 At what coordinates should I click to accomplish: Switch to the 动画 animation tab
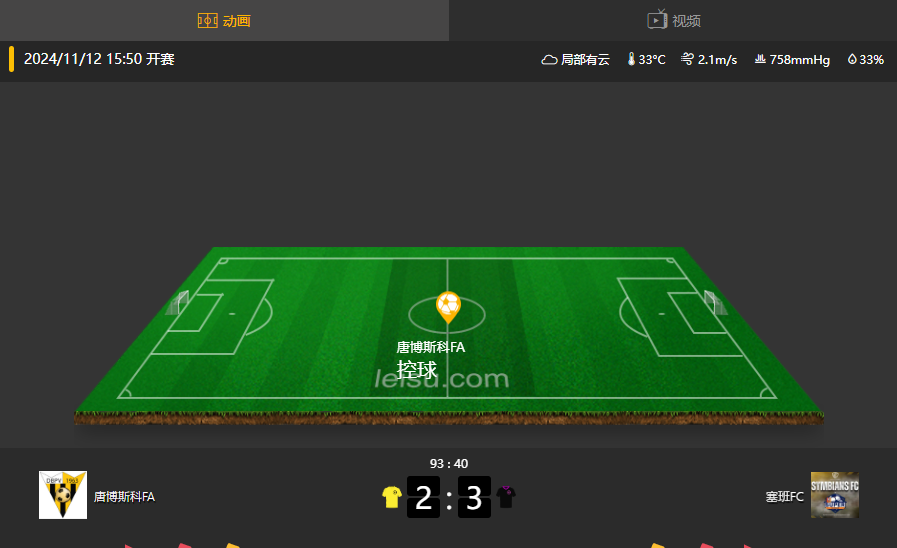[224, 21]
